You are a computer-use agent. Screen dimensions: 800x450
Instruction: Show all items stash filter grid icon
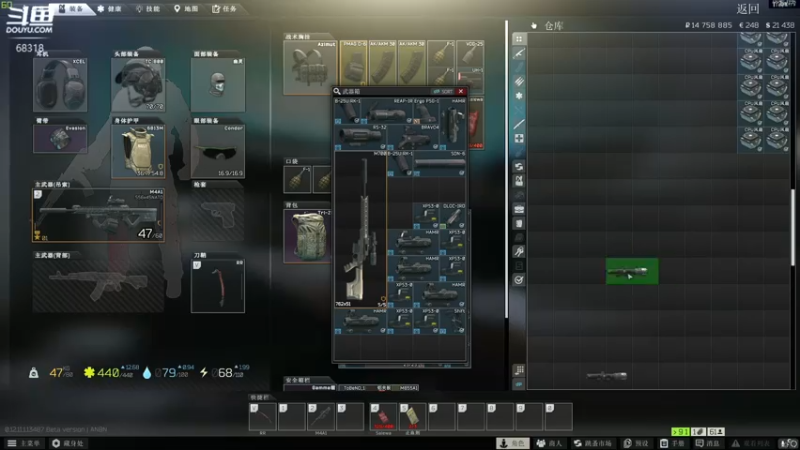[x=519, y=39]
